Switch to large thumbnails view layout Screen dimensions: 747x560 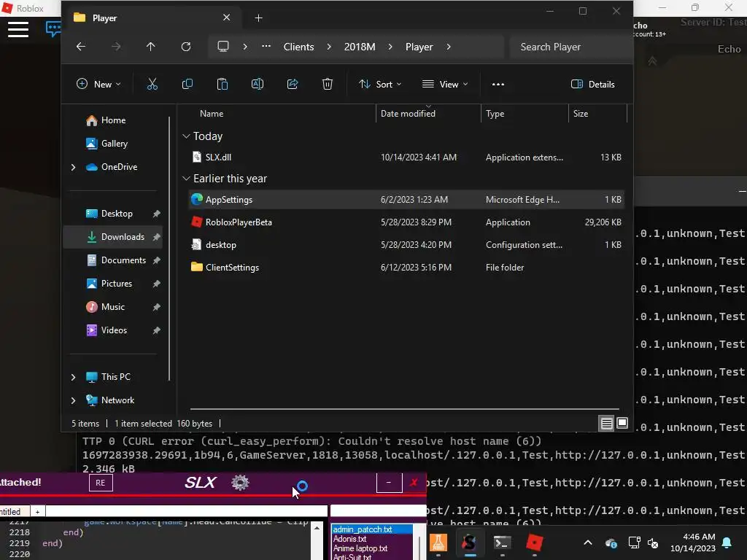(622, 423)
